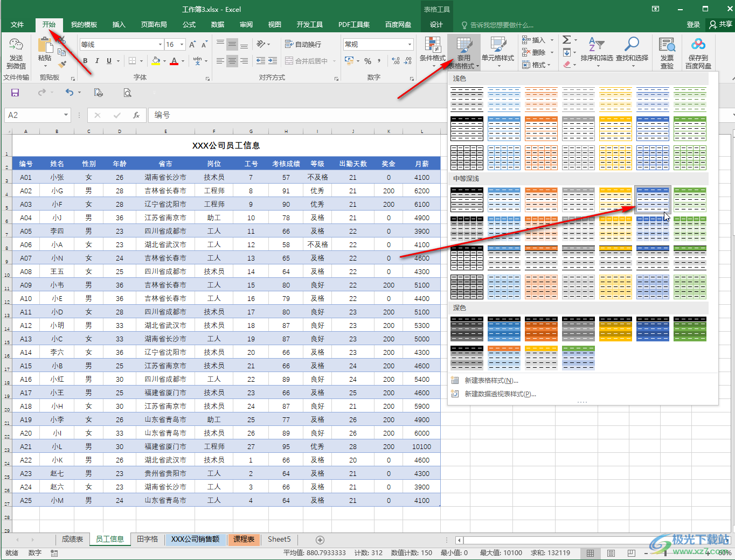This screenshot has height=560, width=735.
Task: Click the decrease indent icon
Action: point(261,61)
